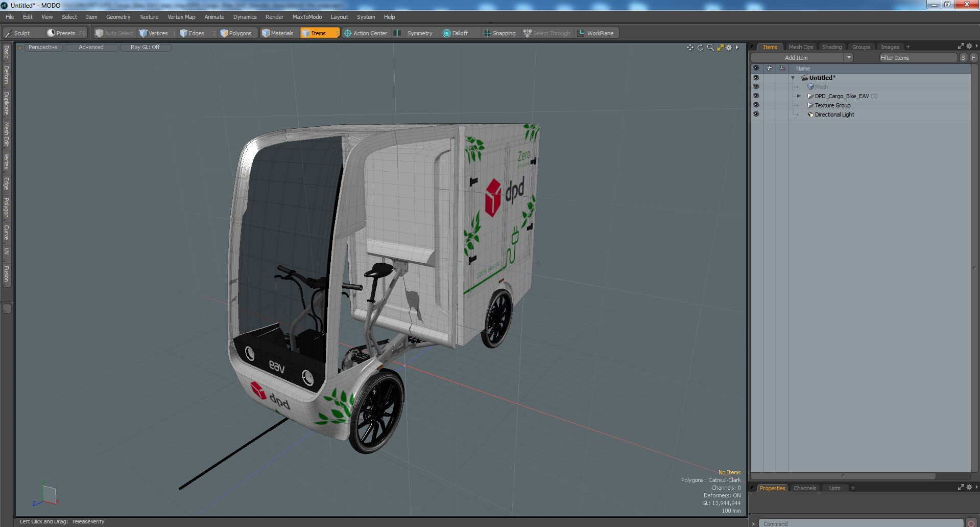Click the Command input field

click(861, 523)
